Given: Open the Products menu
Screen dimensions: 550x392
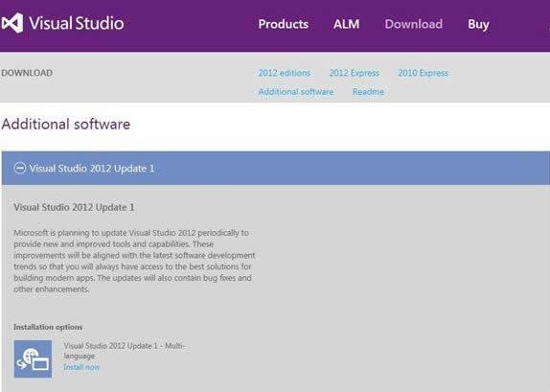Looking at the screenshot, I should pyautogui.click(x=283, y=24).
